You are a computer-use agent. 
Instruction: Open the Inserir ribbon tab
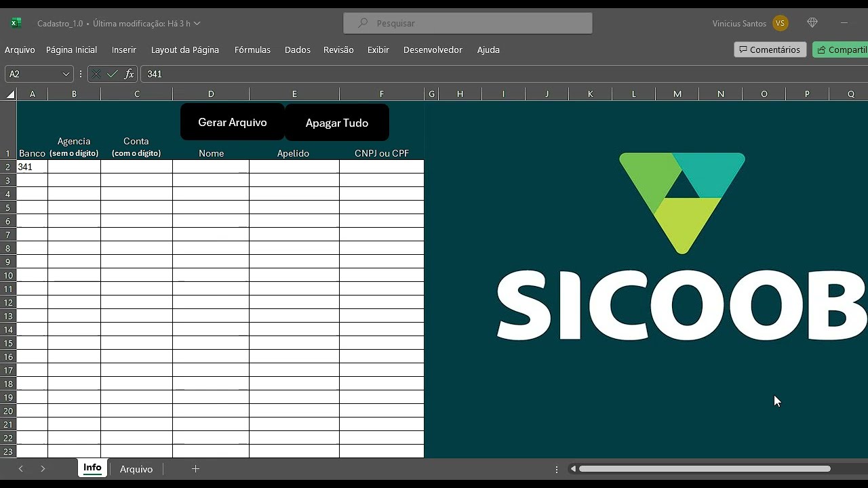(x=124, y=49)
